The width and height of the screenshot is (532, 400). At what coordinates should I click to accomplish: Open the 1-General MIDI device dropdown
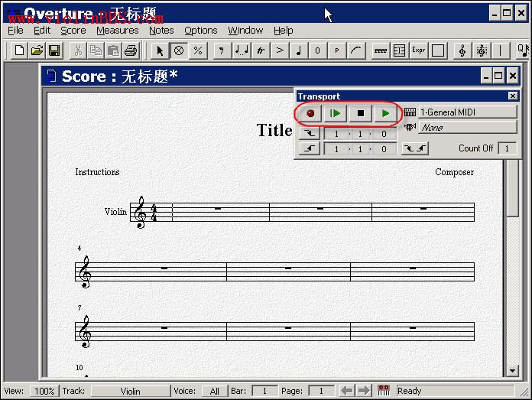click(468, 112)
